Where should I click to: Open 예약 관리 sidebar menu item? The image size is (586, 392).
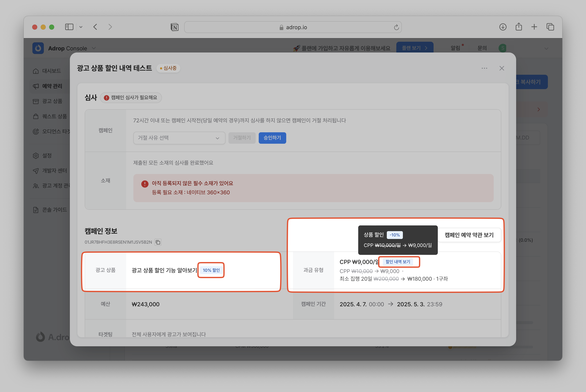click(52, 86)
